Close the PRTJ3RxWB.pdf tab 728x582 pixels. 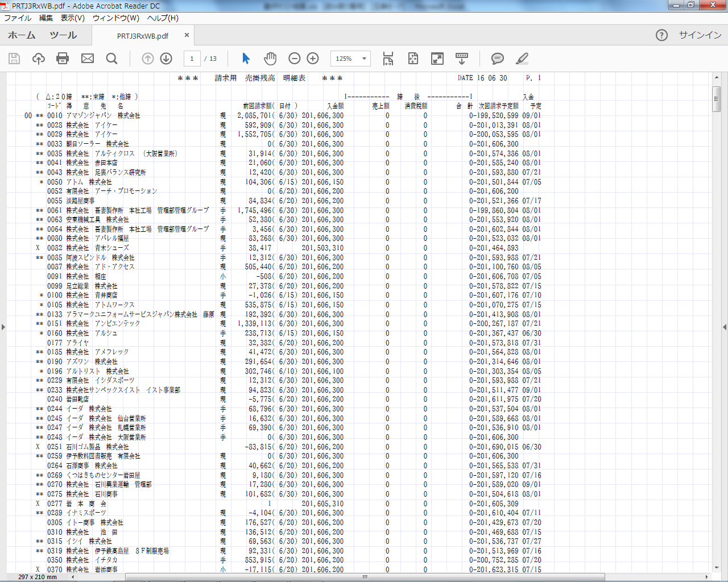point(187,35)
